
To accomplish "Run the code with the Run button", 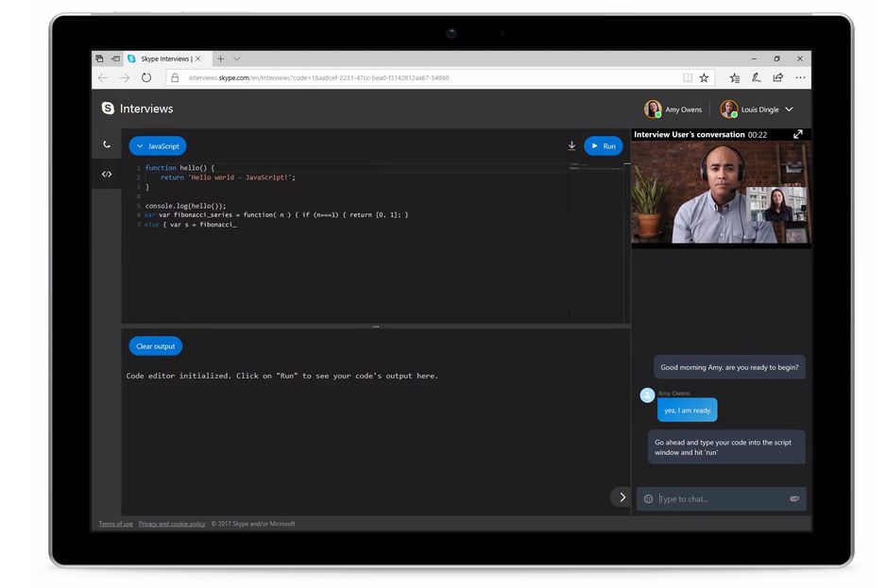I will coord(604,145).
